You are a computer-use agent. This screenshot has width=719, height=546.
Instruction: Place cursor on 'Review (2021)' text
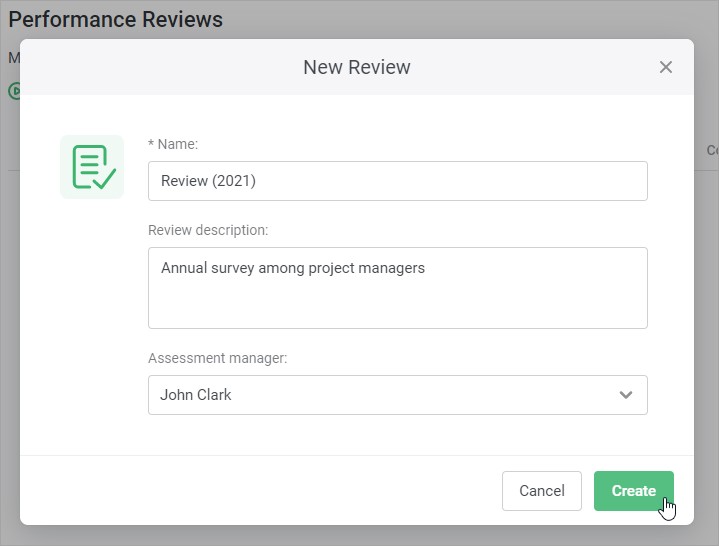point(208,181)
